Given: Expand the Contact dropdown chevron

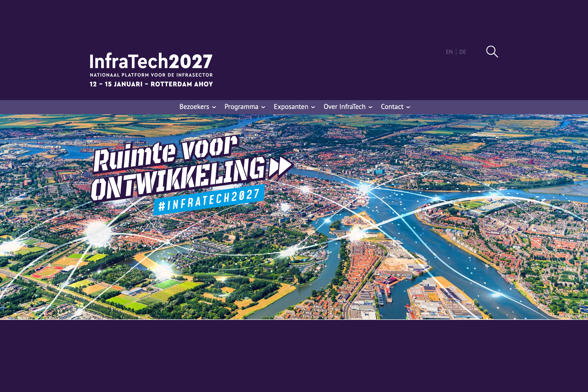Looking at the screenshot, I should pos(408,107).
